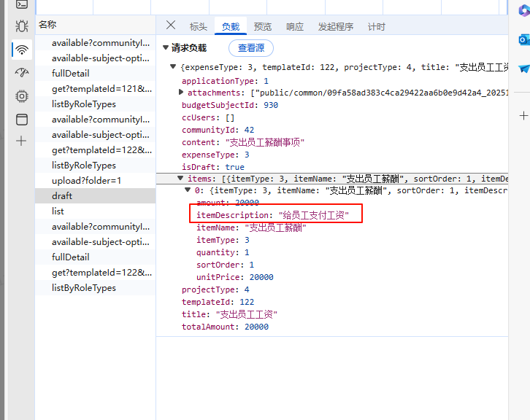Viewport: 530px width, 420px height.
Task: Close the request details pane with X
Action: pyautogui.click(x=171, y=26)
